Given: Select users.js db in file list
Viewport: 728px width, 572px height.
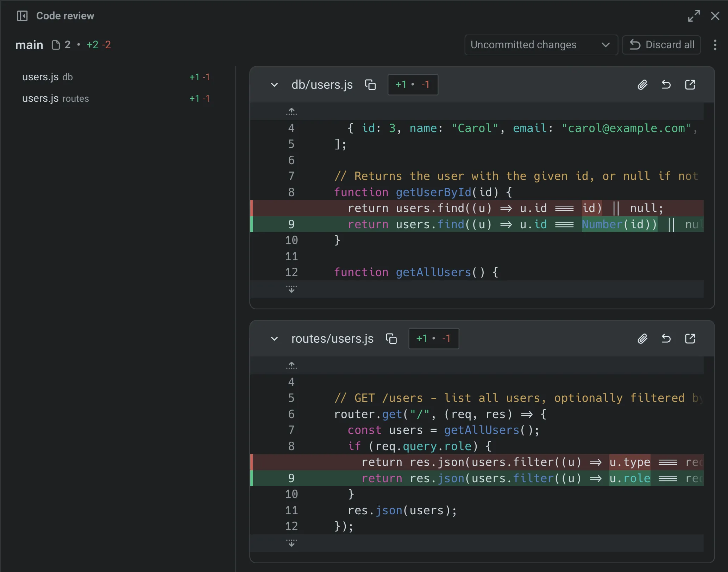Looking at the screenshot, I should (x=116, y=77).
